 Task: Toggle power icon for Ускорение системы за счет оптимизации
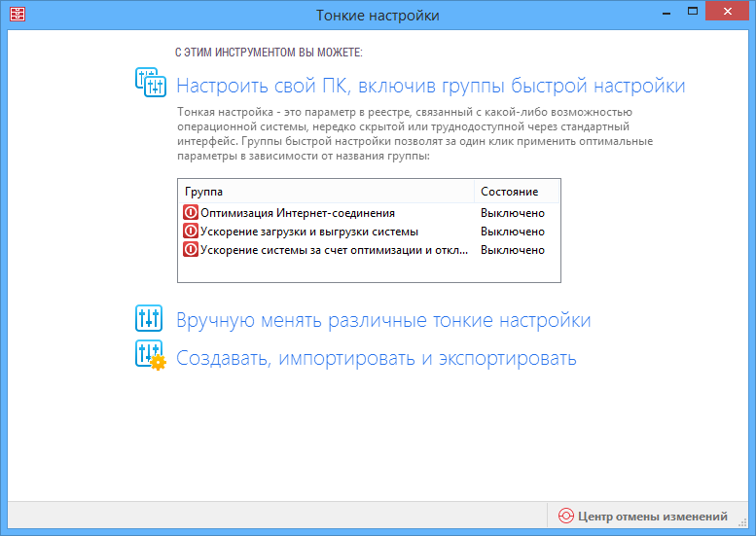[x=191, y=250]
